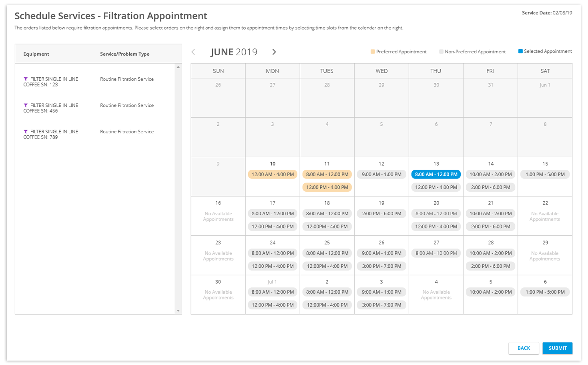Click the Service/Problem Type column header

(125, 54)
